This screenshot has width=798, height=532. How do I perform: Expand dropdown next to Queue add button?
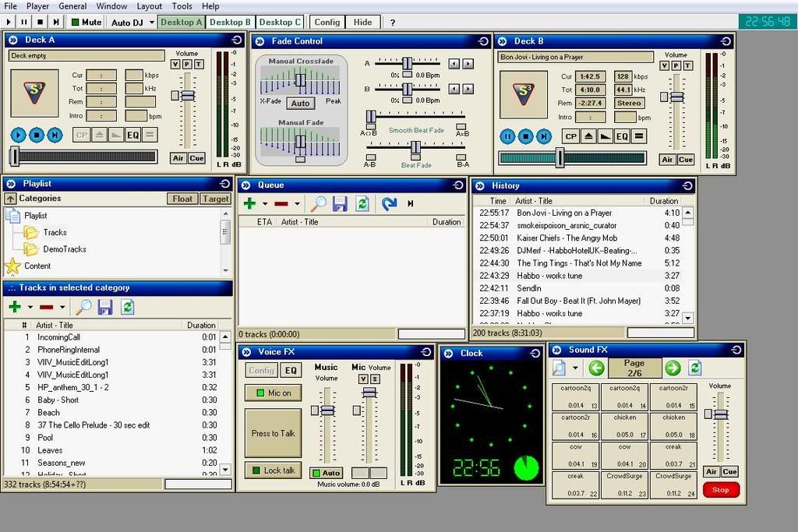click(265, 204)
